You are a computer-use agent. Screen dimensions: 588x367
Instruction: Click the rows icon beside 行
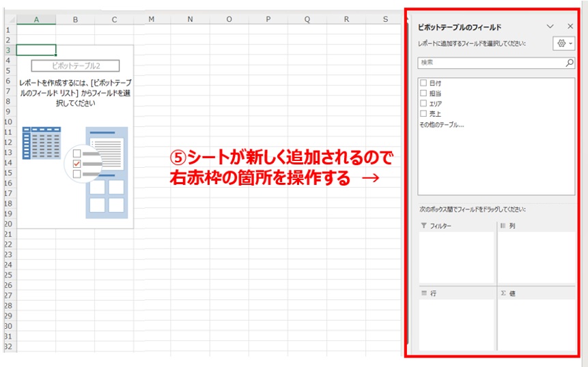424,293
